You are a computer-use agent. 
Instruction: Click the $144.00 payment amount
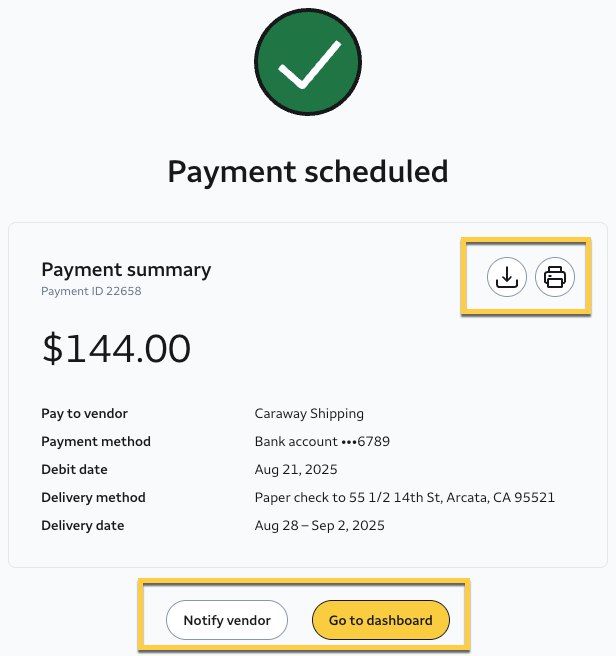116,348
